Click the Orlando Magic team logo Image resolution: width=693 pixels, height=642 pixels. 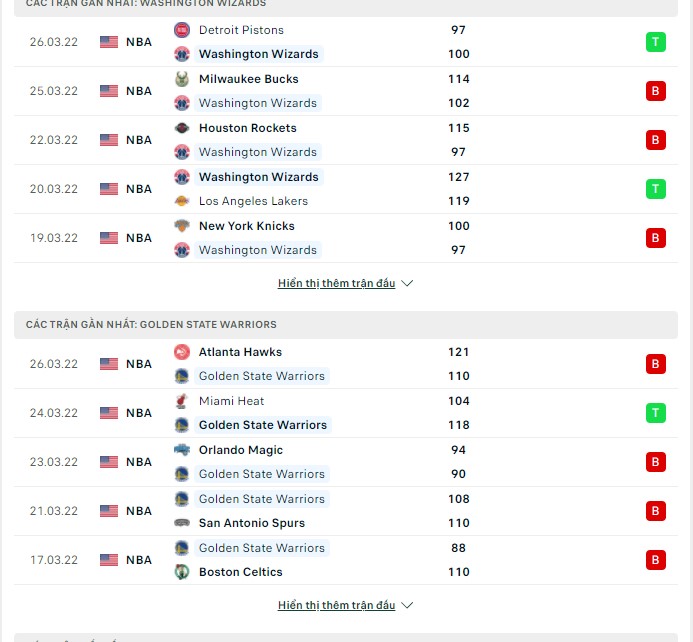(x=182, y=450)
